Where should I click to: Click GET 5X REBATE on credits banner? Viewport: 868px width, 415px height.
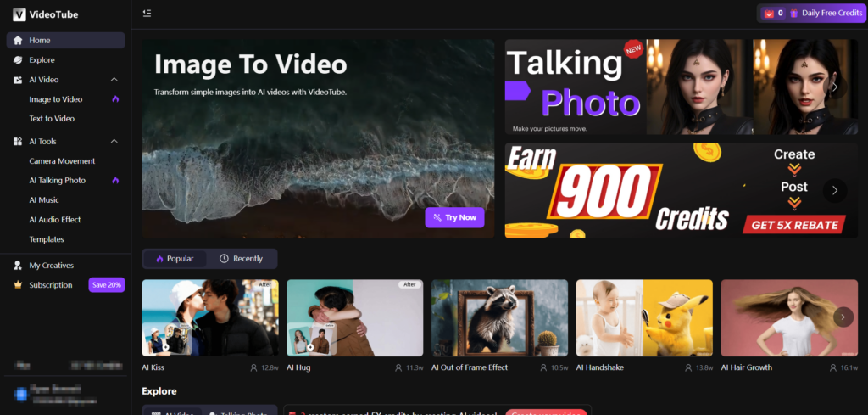(794, 225)
